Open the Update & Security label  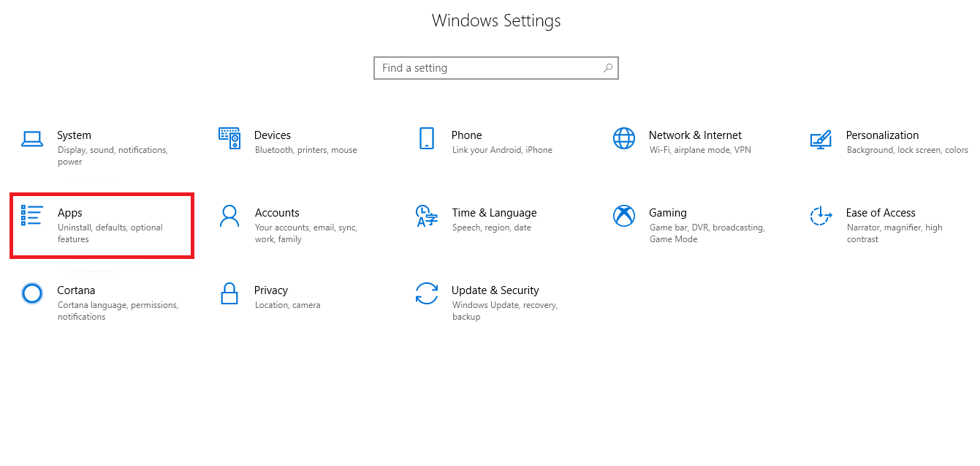495,290
